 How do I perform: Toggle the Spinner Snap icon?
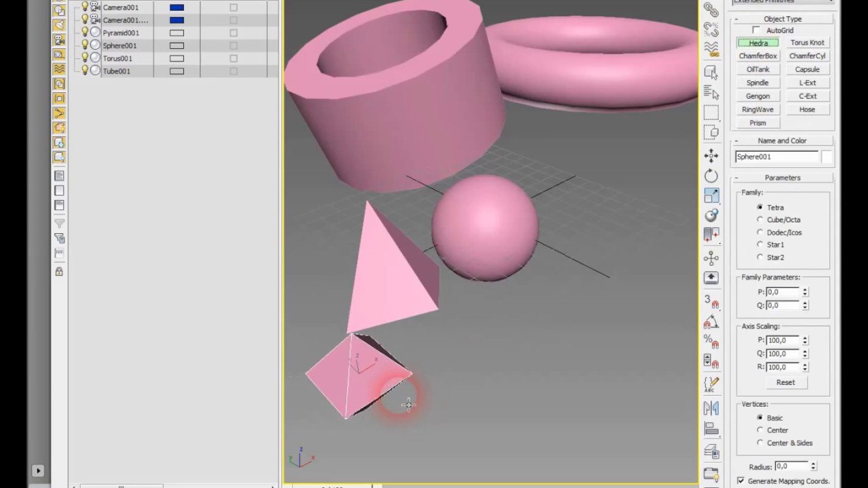click(x=711, y=361)
